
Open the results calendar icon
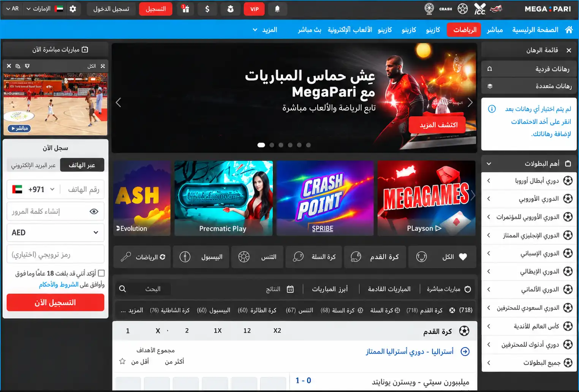coord(290,289)
